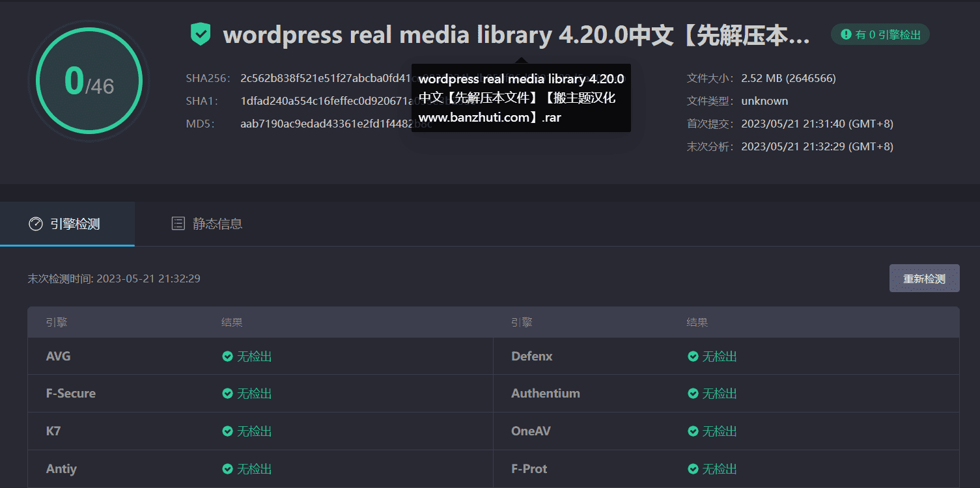Click the F-Secure engine name

point(71,394)
